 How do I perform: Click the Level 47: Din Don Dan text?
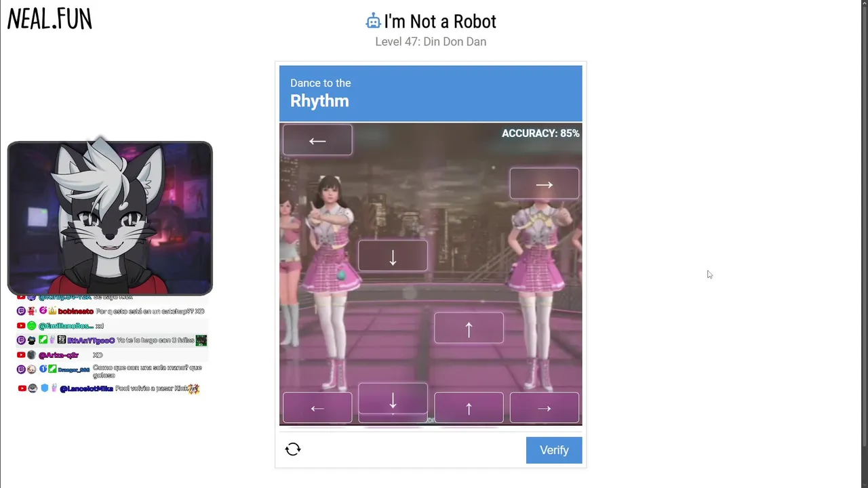[431, 42]
